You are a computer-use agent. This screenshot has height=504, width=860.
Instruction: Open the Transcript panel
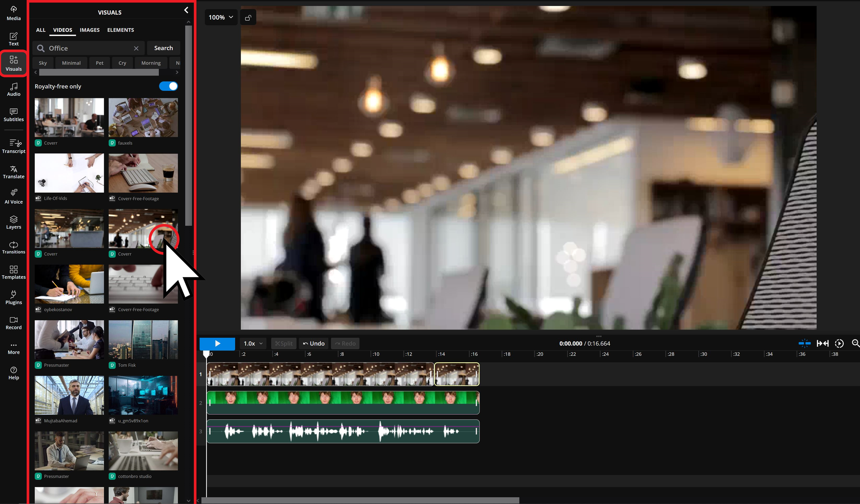tap(13, 146)
